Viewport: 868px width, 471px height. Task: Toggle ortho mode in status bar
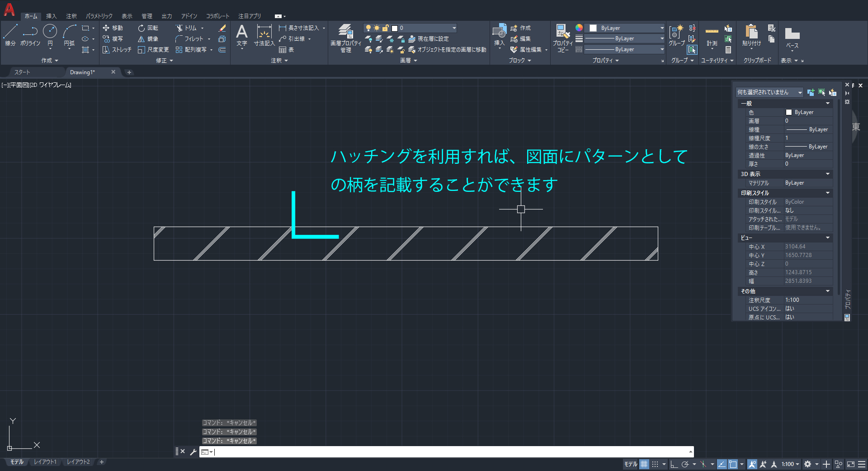click(674, 464)
